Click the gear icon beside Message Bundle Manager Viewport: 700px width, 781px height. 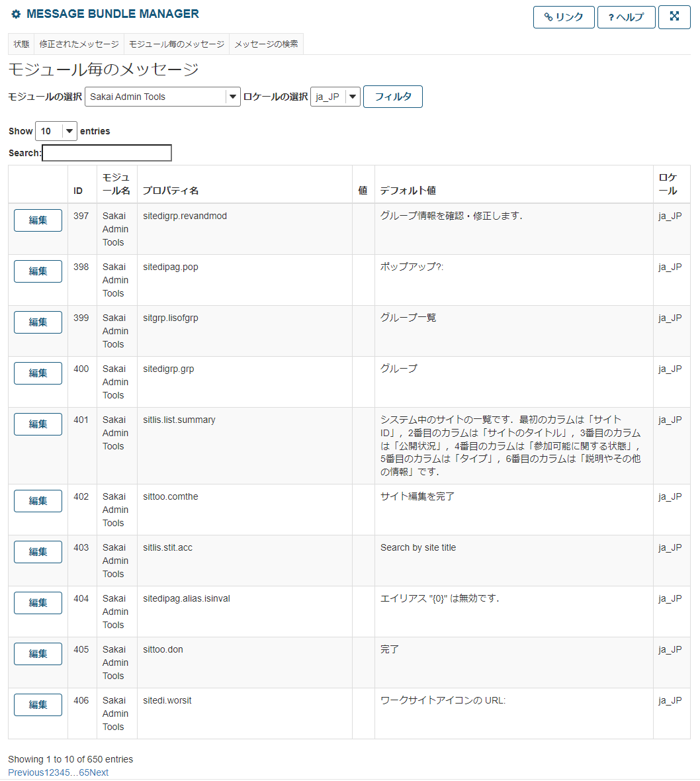point(16,14)
